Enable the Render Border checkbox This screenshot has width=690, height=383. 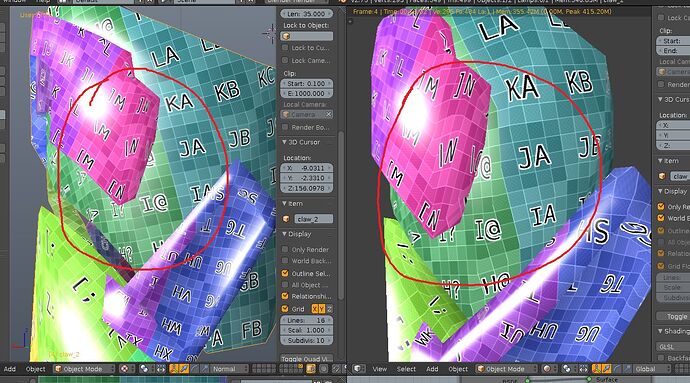coord(285,127)
